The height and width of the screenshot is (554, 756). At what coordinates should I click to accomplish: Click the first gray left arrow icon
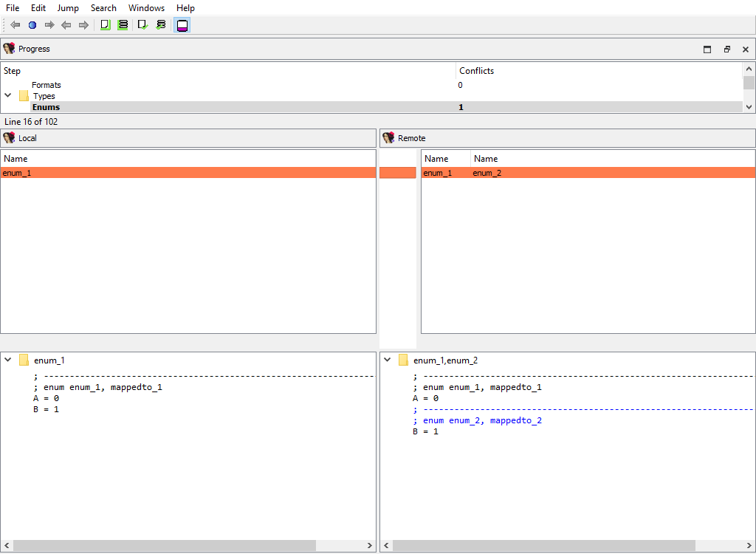click(x=15, y=25)
